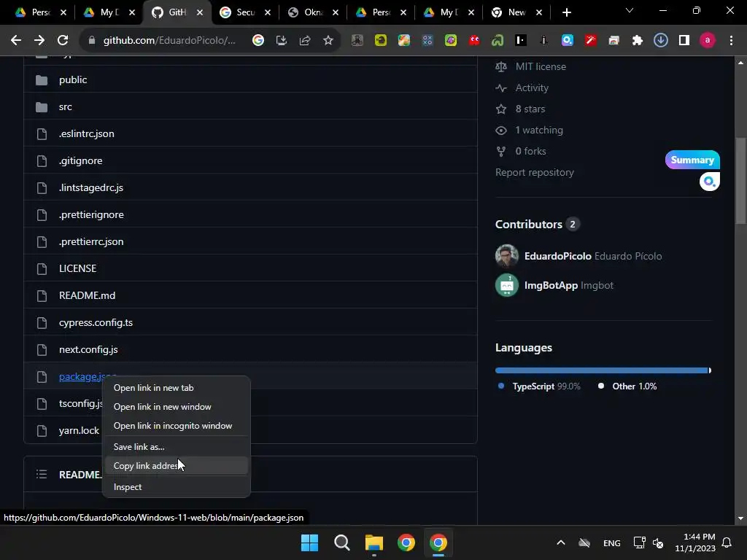This screenshot has width=747, height=560.
Task: Click the Google icon in address bar
Action: pyautogui.click(x=258, y=41)
